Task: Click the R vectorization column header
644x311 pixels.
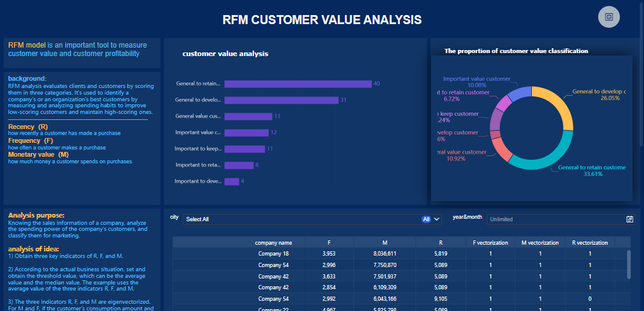Action: click(x=590, y=243)
